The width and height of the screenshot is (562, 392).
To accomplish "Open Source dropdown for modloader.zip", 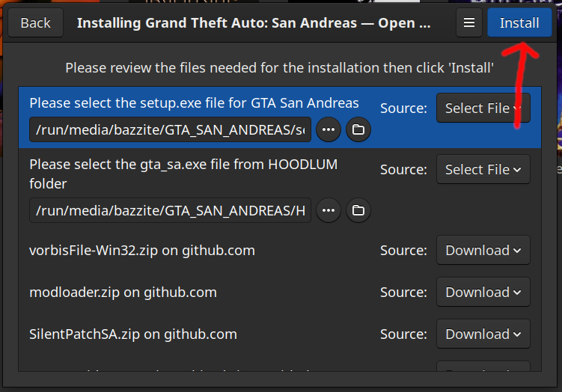I will point(483,292).
